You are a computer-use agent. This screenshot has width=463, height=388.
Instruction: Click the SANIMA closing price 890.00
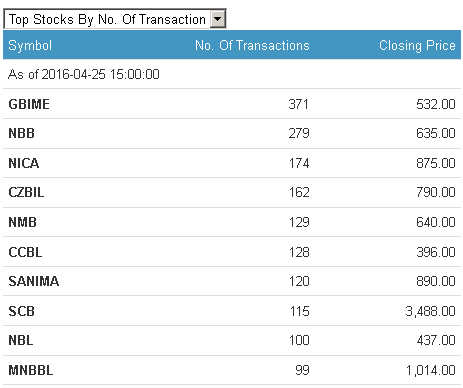(436, 281)
